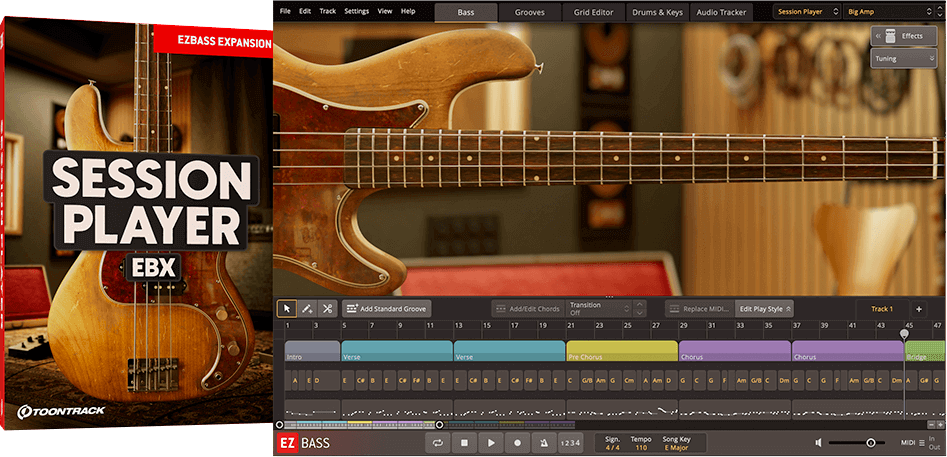Select the pencil draw tool

pyautogui.click(x=307, y=309)
